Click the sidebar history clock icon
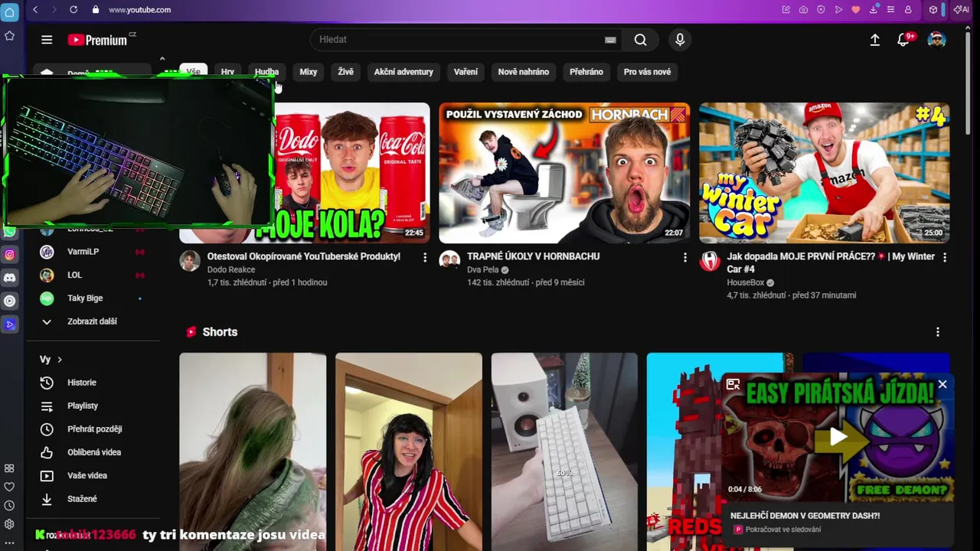980x551 pixels. click(9, 506)
